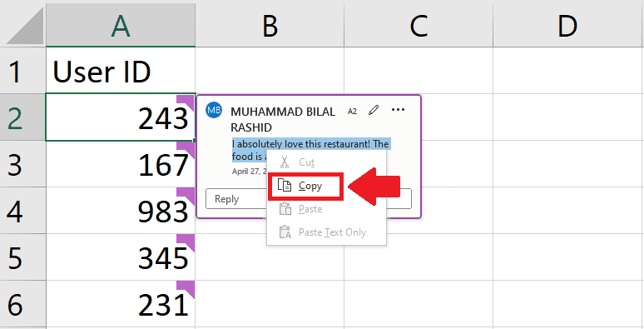
Task: Click the A2 cell reference label in comment
Action: 353,111
